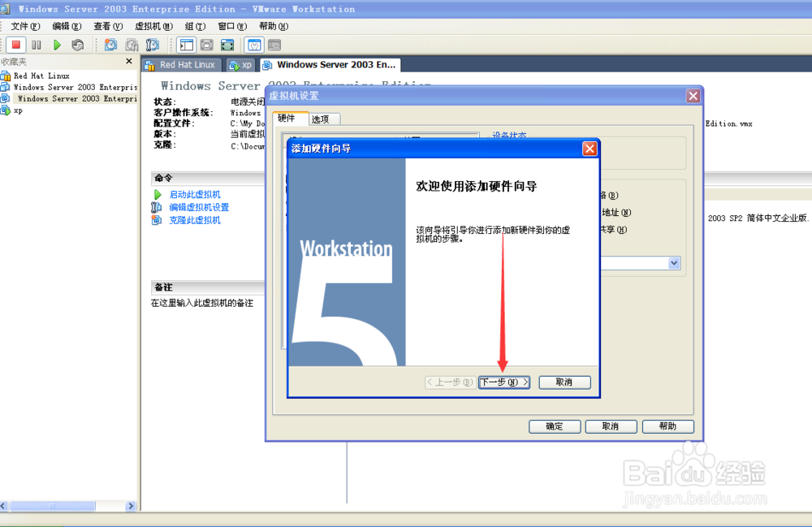
Task: Open the 组(T) menu
Action: coord(195,27)
